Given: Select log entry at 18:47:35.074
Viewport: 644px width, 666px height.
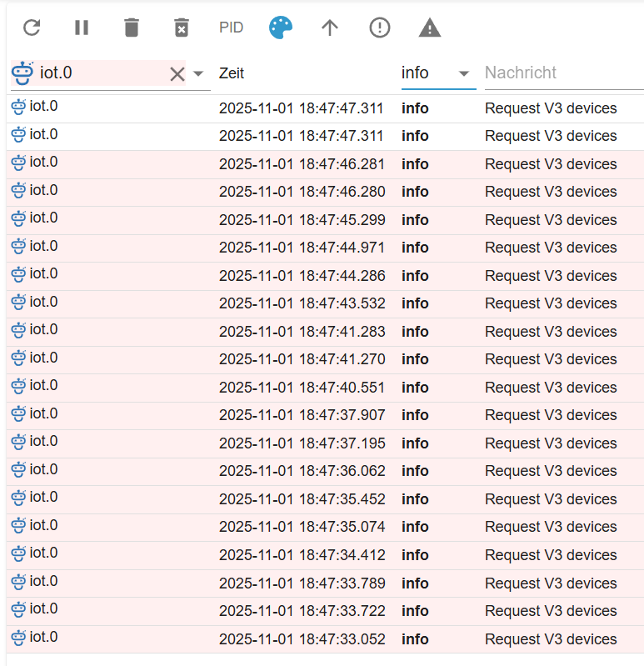Looking at the screenshot, I should 325,527.
